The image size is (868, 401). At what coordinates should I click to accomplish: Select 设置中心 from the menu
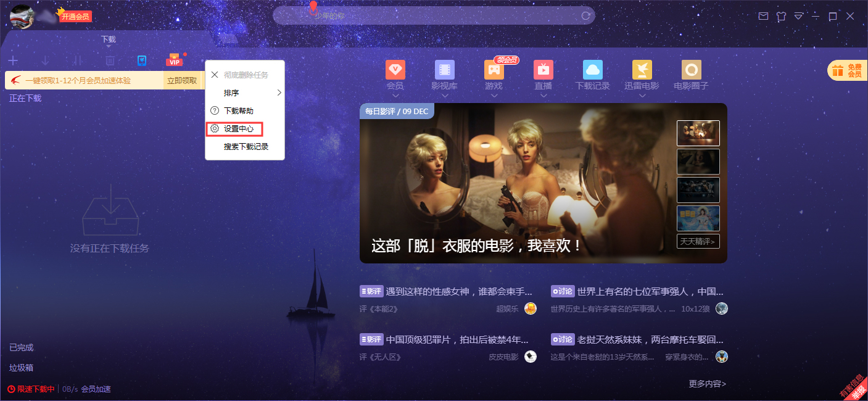239,129
